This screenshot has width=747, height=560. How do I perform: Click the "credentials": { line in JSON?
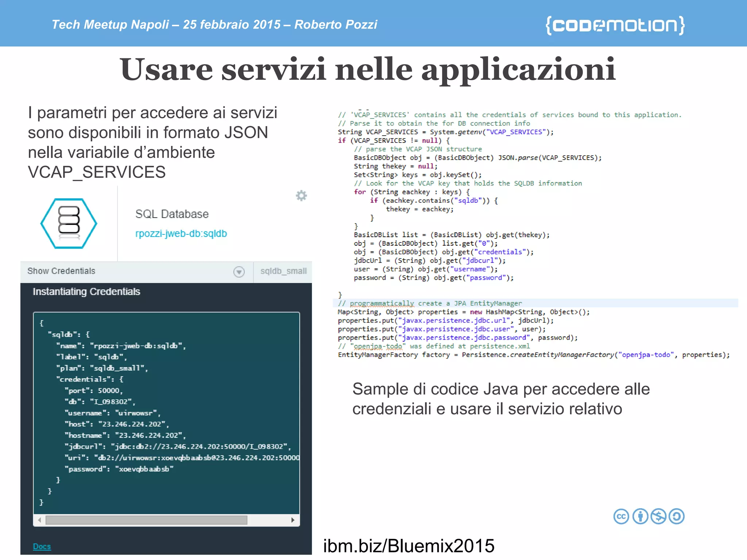[90, 380]
